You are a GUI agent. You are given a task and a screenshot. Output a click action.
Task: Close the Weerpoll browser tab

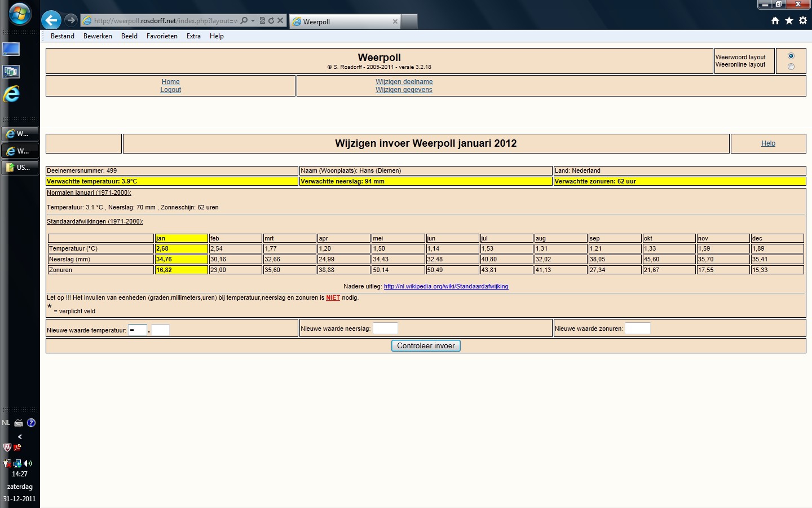click(395, 21)
